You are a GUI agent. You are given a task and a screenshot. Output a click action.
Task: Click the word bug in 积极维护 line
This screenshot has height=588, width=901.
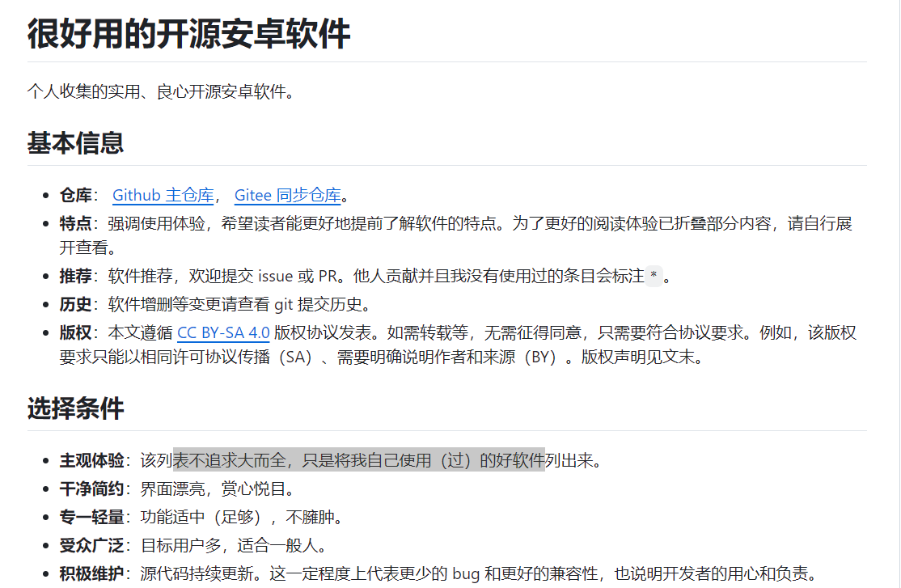[466, 574]
